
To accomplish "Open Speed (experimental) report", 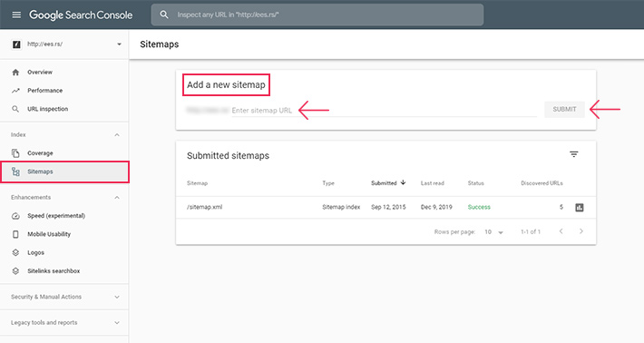I will tap(56, 216).
